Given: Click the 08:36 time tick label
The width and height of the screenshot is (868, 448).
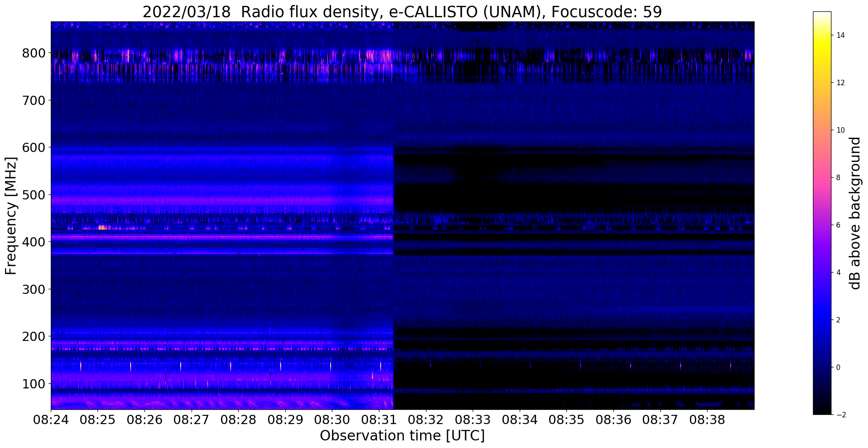Looking at the screenshot, I should pos(613,420).
